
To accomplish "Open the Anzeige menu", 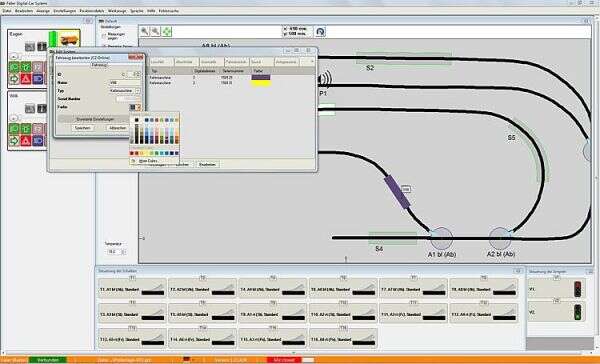I will pos(43,11).
